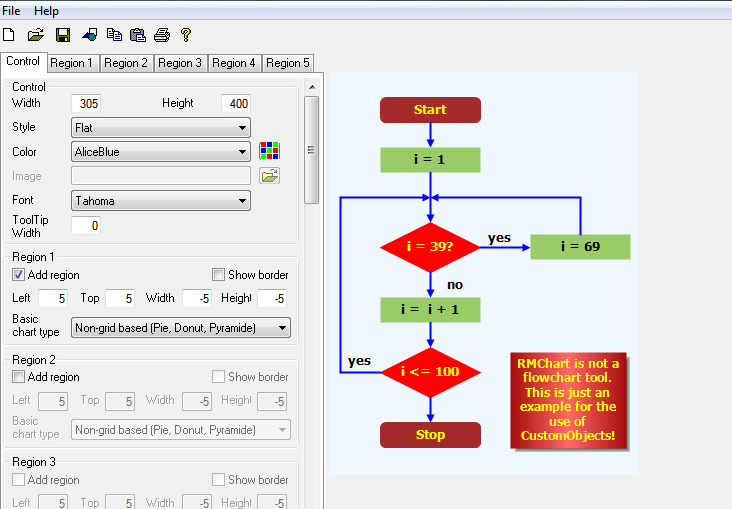Click the red RMChart note box
The width and height of the screenshot is (732, 509).
click(x=568, y=400)
